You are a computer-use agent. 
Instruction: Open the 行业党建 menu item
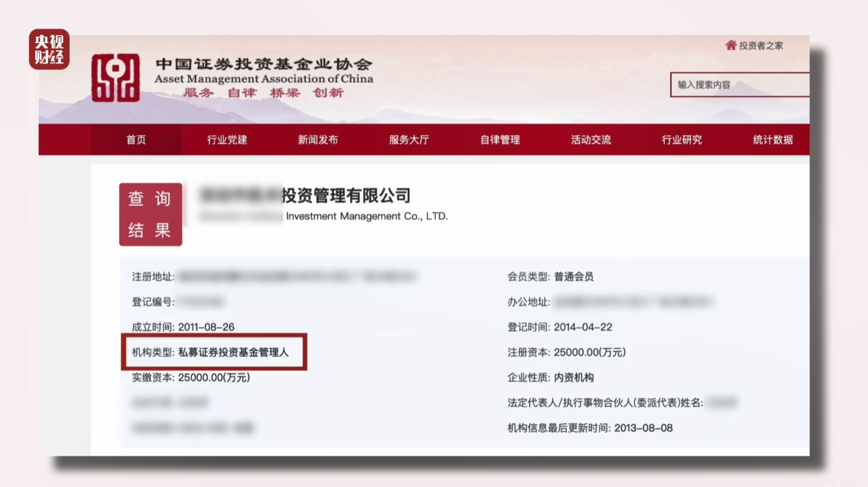pos(227,140)
